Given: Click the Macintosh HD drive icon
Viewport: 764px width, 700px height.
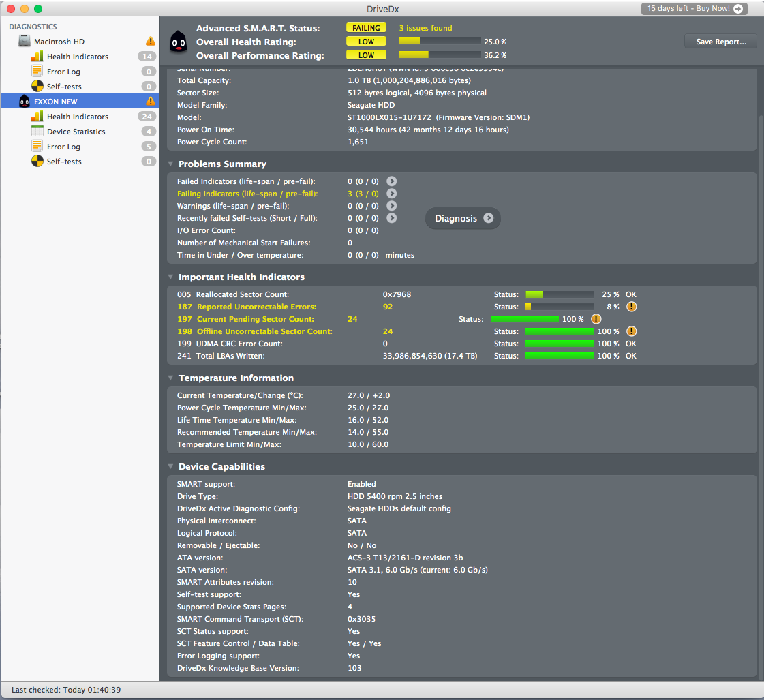Looking at the screenshot, I should [x=25, y=42].
